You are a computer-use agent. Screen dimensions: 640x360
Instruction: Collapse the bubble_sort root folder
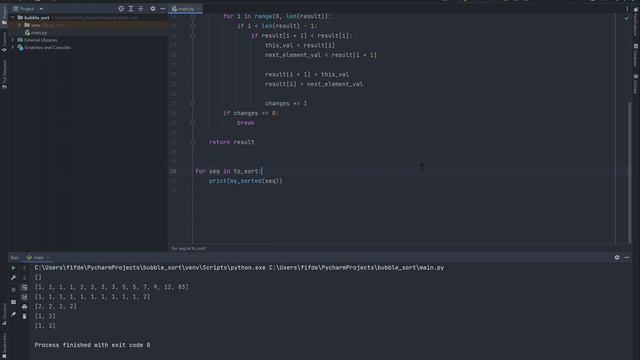click(13, 18)
